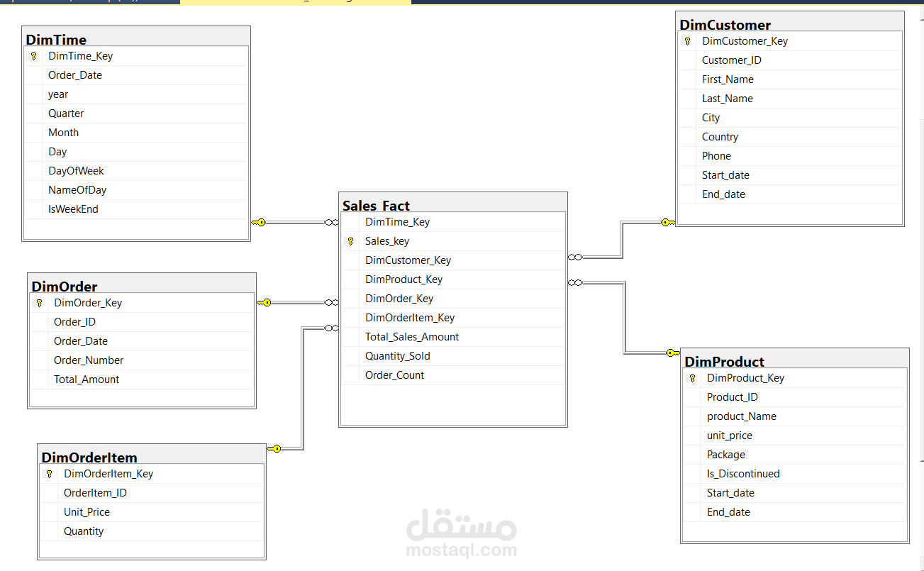The height and width of the screenshot is (571, 924).
Task: Click the NameOfDay column row
Action: pyautogui.click(x=136, y=190)
